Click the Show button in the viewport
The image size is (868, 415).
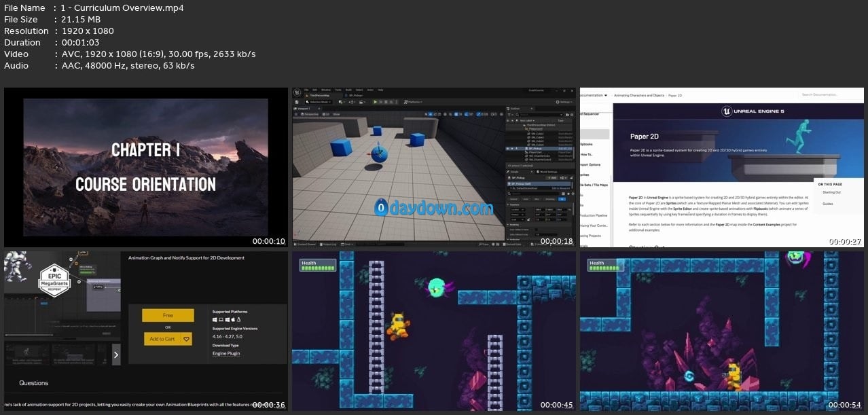coord(336,114)
